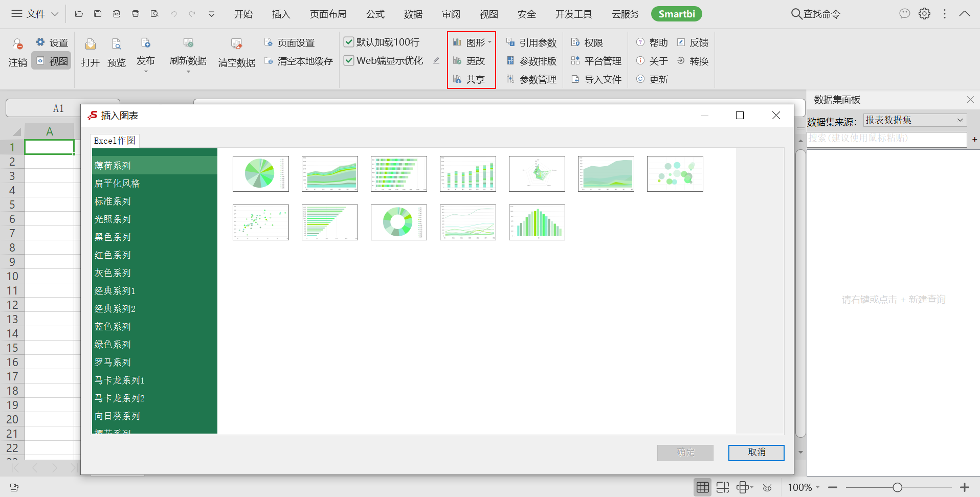Open the 数据集来源 报表数据集 dropdown
Screen dimensions: 980x497
click(x=915, y=120)
